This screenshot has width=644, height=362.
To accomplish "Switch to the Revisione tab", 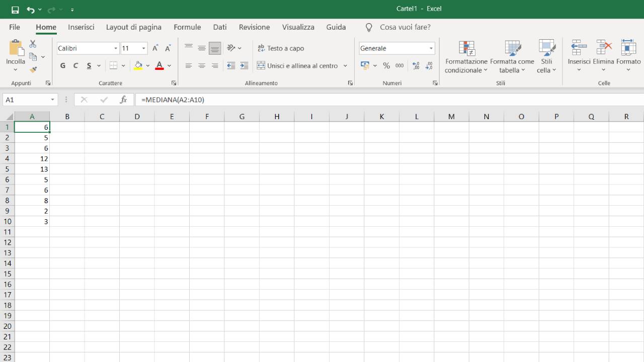I will [x=254, y=27].
